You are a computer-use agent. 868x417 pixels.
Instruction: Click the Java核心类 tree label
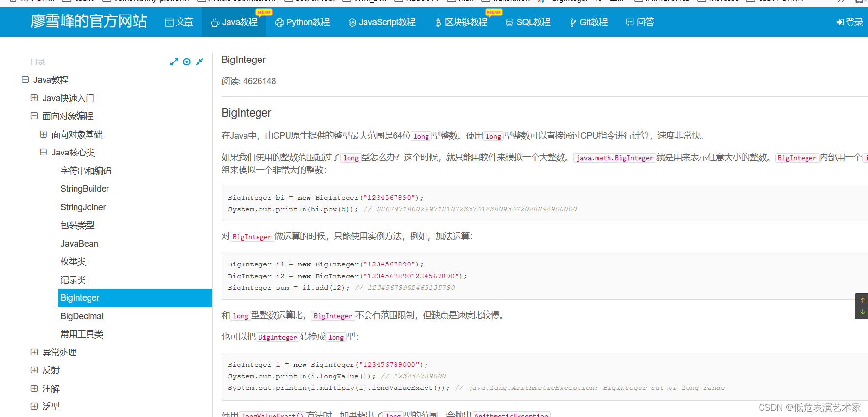click(x=73, y=153)
